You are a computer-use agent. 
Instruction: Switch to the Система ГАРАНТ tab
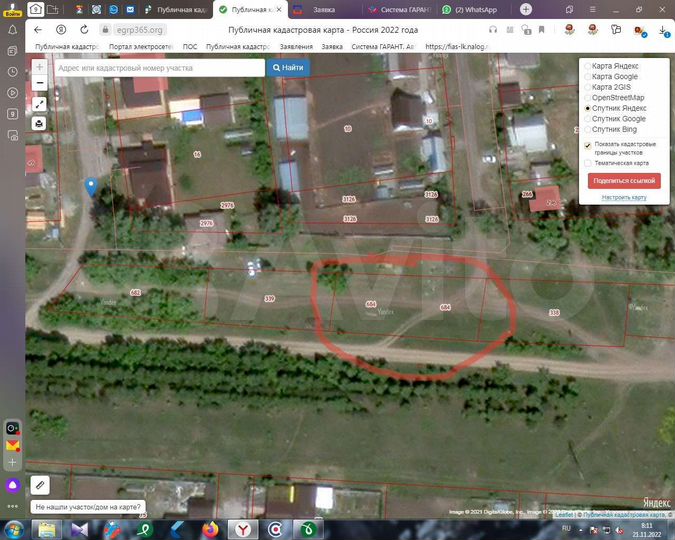399,9
